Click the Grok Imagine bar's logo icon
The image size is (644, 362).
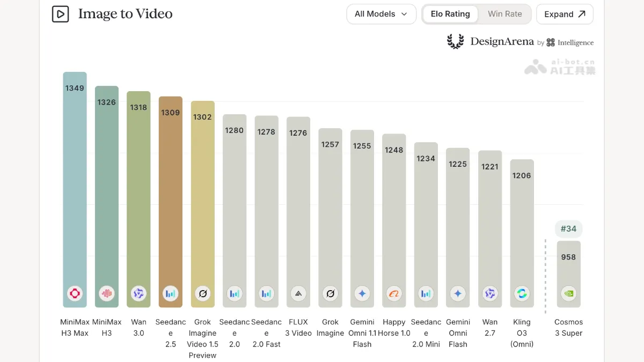pos(330,293)
